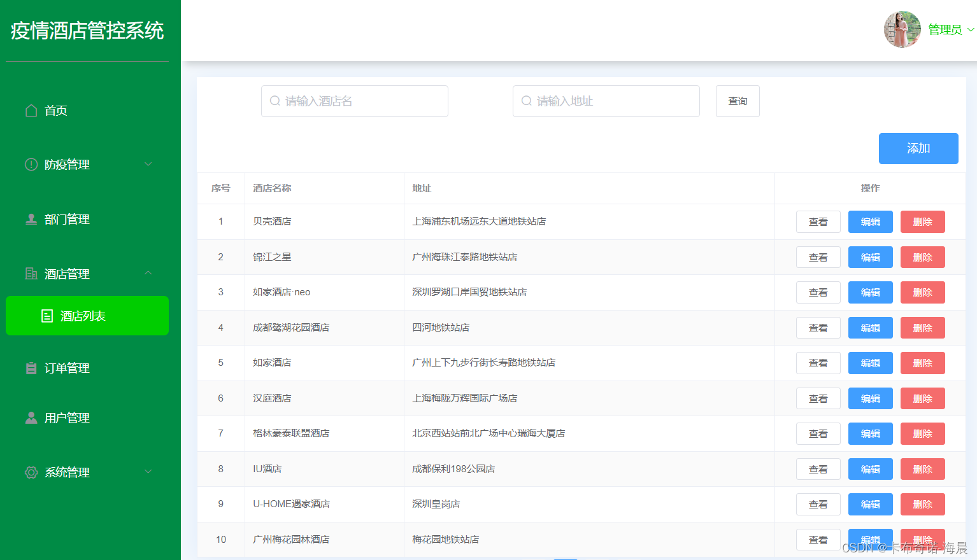The width and height of the screenshot is (977, 560).
Task: View details of 贝壳酒店 via 查看
Action: pyautogui.click(x=818, y=221)
